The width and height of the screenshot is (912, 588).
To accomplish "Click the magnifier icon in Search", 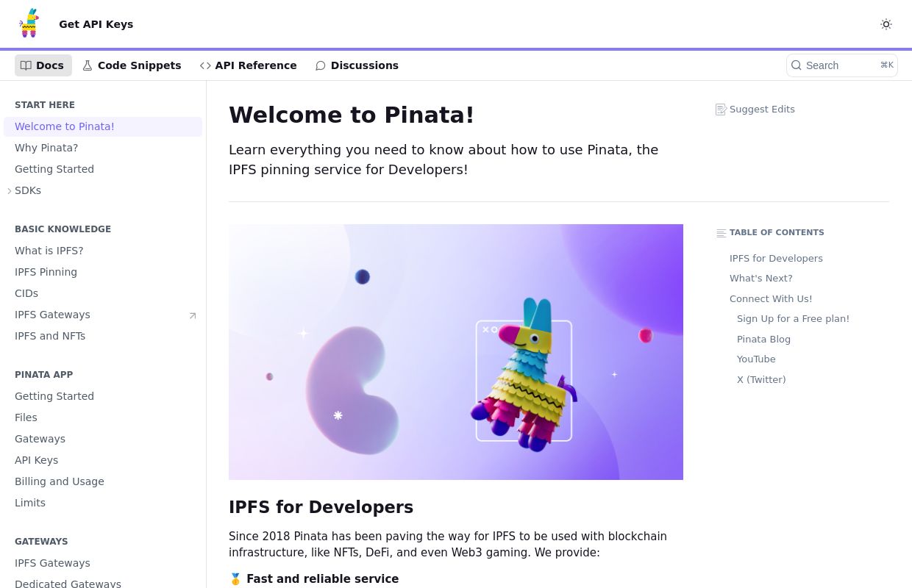I will coord(796,65).
